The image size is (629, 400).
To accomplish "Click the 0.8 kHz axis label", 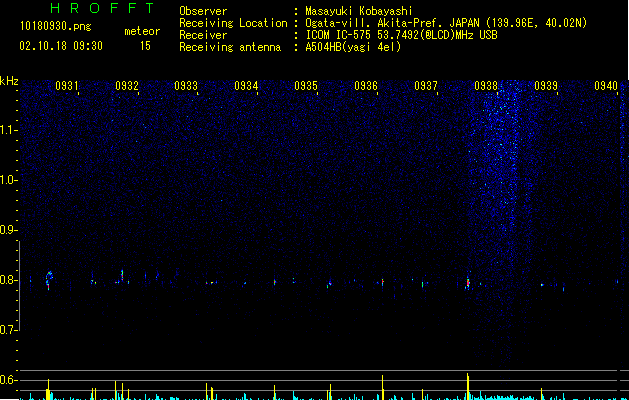I will pos(9,280).
